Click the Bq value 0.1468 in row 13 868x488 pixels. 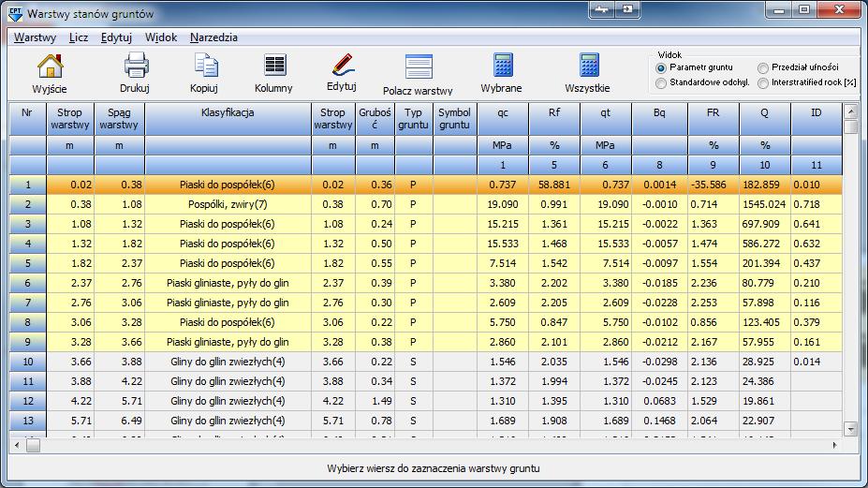(659, 421)
